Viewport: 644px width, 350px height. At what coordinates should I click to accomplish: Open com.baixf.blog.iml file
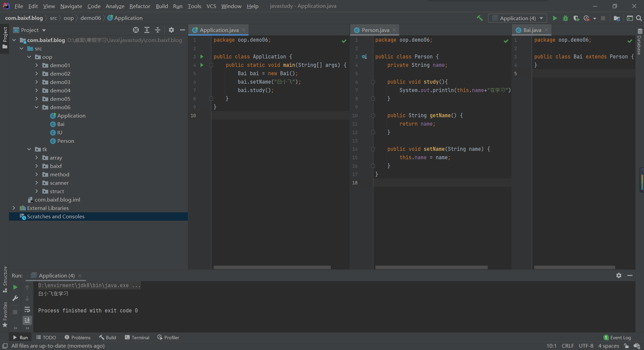[x=54, y=200]
